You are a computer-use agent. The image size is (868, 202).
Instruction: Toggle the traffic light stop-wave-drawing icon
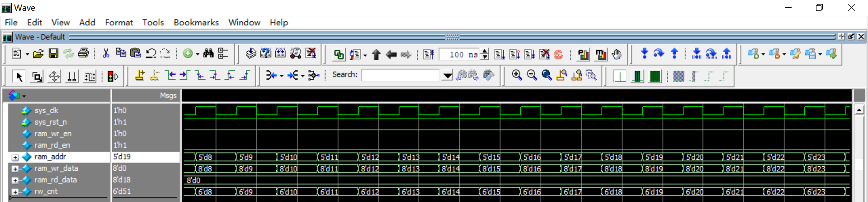click(x=113, y=77)
